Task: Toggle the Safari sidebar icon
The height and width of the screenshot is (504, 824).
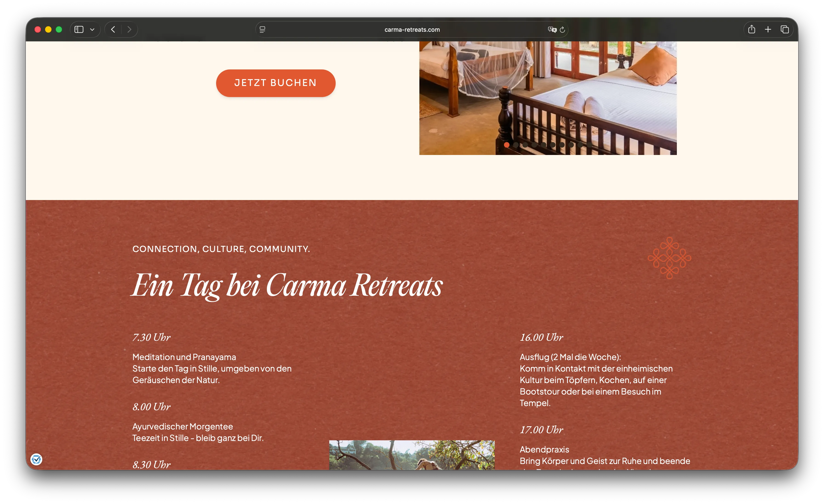Action: coord(79,29)
